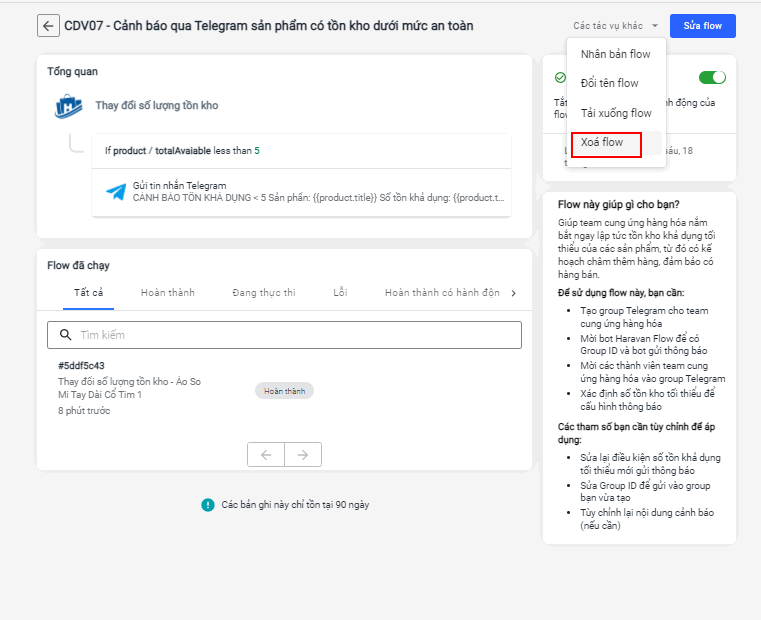Image resolution: width=761 pixels, height=620 pixels.
Task: Click the Sửa flow button
Action: click(702, 26)
